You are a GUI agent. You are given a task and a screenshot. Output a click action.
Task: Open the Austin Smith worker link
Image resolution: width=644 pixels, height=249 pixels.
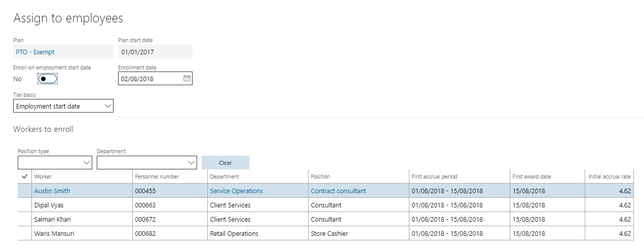click(x=52, y=191)
